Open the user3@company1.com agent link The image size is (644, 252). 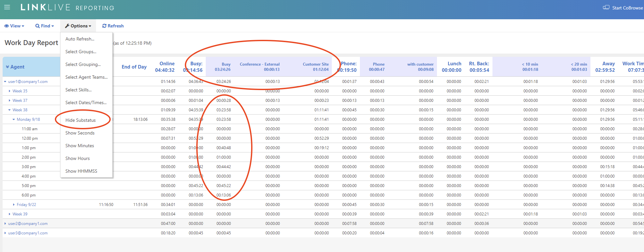(28, 233)
